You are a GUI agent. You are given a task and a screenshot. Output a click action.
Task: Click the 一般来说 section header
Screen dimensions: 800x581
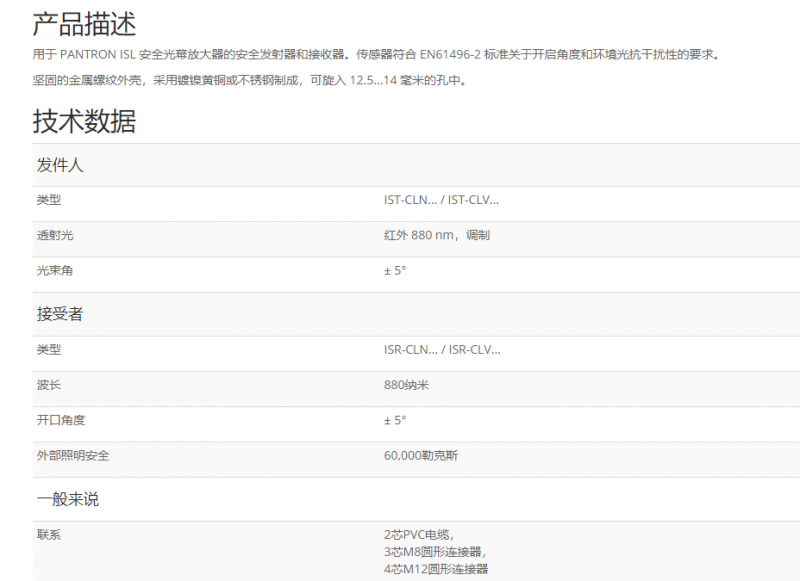pos(68,499)
